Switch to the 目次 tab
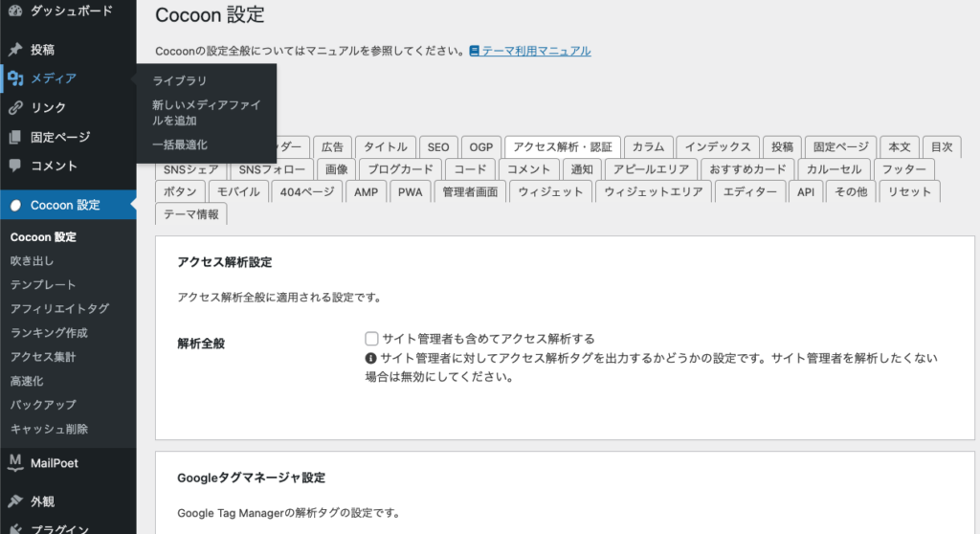 tap(942, 147)
